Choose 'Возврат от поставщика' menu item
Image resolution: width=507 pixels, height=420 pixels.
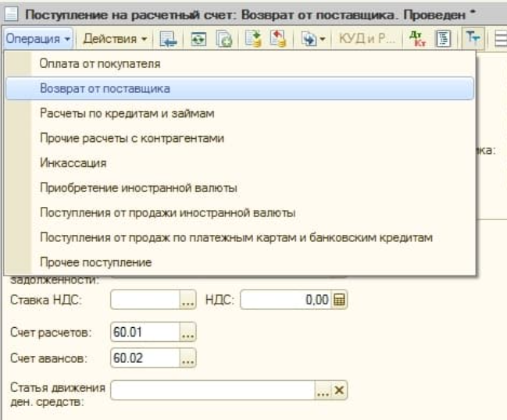click(105, 88)
